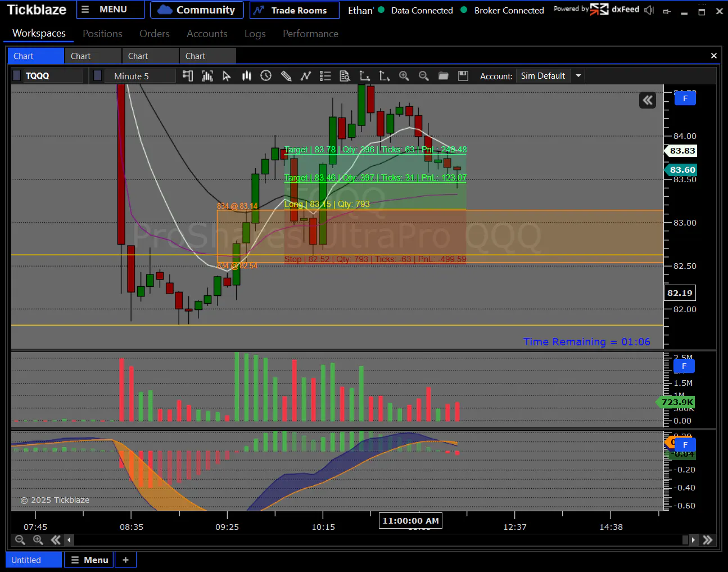Mute sound with the speaker icon
The width and height of the screenshot is (728, 572).
coord(649,10)
